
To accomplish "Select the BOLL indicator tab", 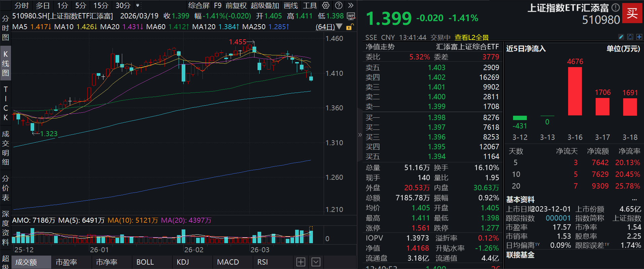I will pyautogui.click(x=152, y=262).
